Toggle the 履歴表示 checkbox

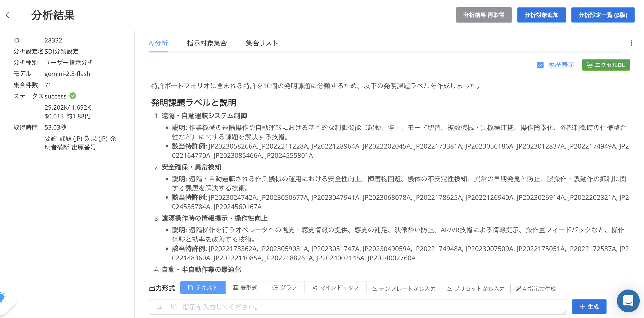pyautogui.click(x=540, y=65)
